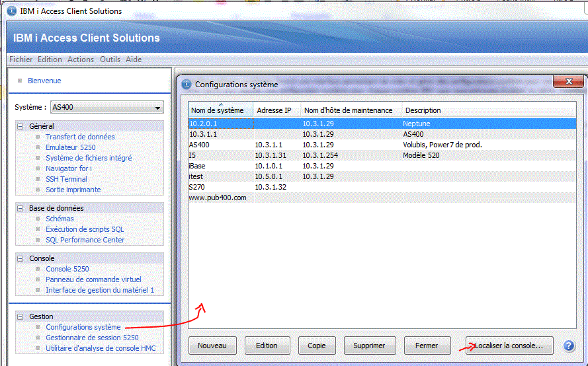Screen dimensions: 588x366
Task: Open the Aide menu
Action: (134, 59)
